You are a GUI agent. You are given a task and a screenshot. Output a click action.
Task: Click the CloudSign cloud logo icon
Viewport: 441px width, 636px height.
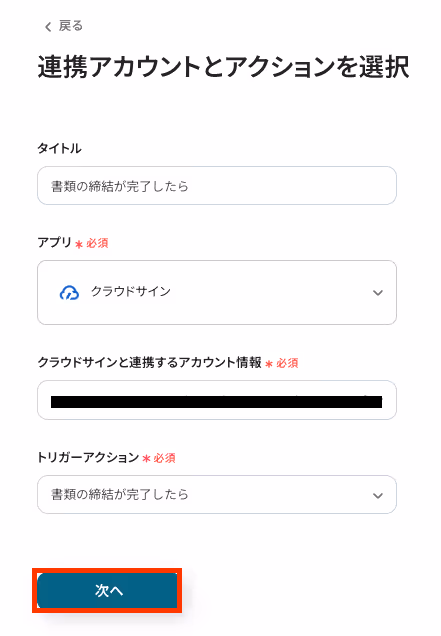pyautogui.click(x=69, y=292)
